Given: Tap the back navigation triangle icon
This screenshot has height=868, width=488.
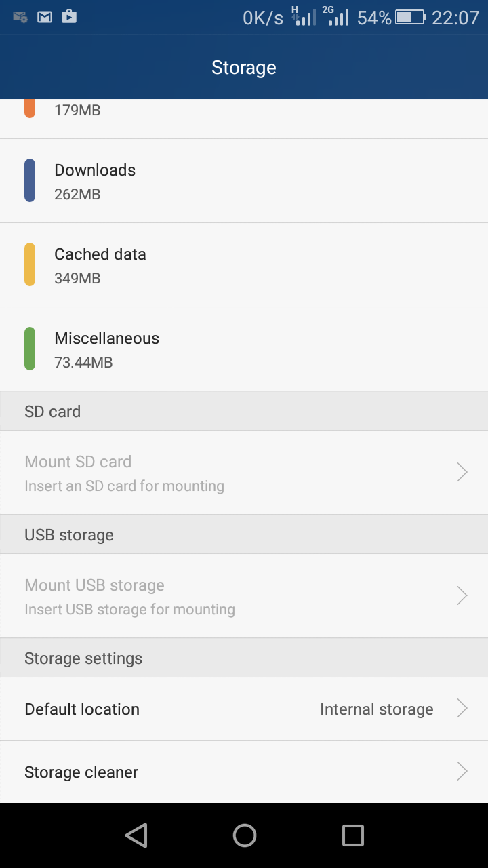Looking at the screenshot, I should click(137, 835).
